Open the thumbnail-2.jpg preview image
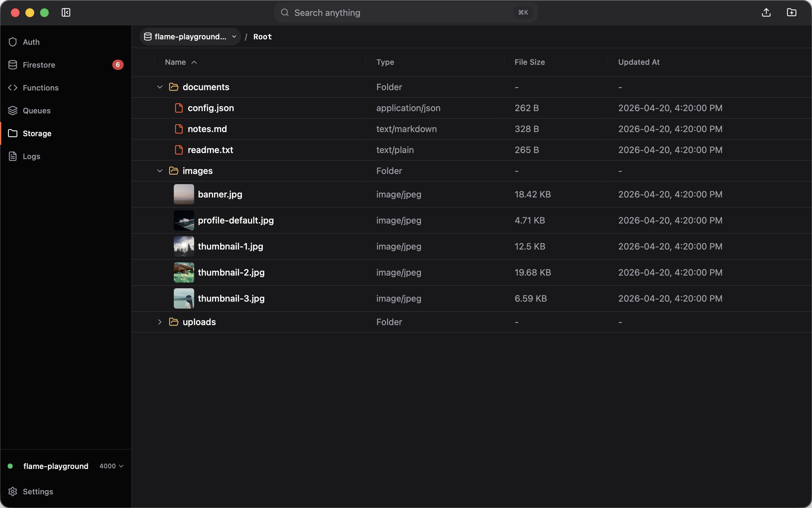The width and height of the screenshot is (812, 508). click(x=184, y=272)
